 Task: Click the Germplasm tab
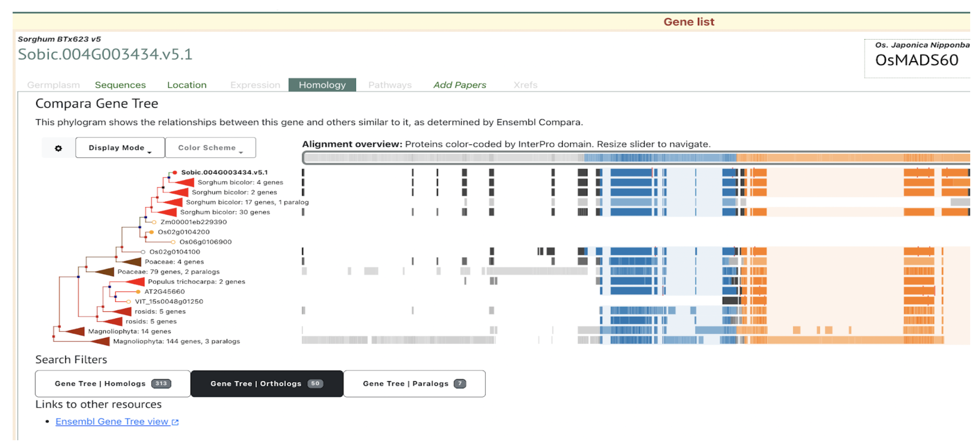coord(53,85)
